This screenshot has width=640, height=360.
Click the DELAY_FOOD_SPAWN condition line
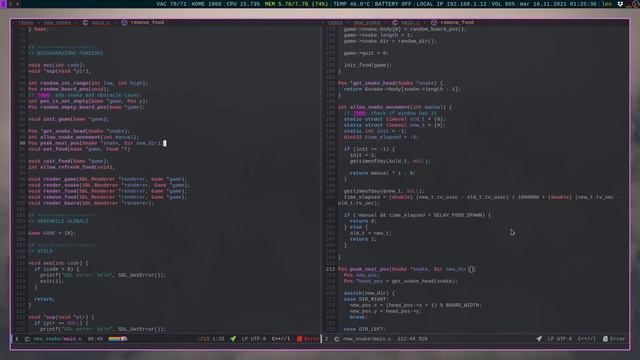pos(417,215)
